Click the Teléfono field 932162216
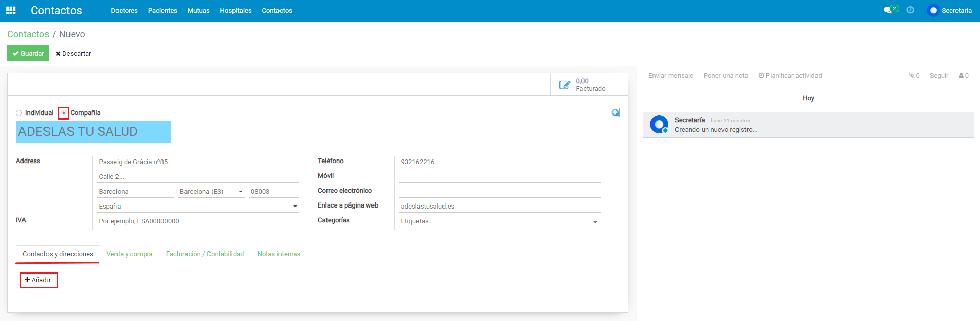Screen dimensions: 980x321 [500, 162]
